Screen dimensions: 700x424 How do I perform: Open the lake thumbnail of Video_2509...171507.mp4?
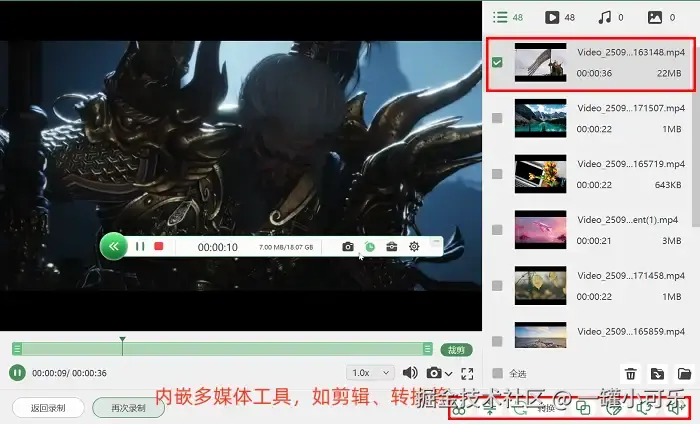click(x=540, y=118)
